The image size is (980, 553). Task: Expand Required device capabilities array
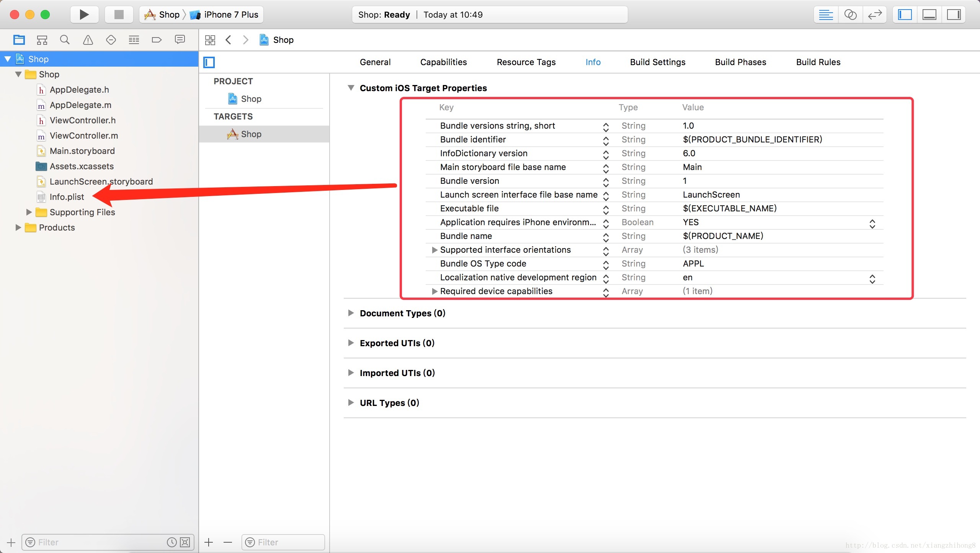[434, 291]
